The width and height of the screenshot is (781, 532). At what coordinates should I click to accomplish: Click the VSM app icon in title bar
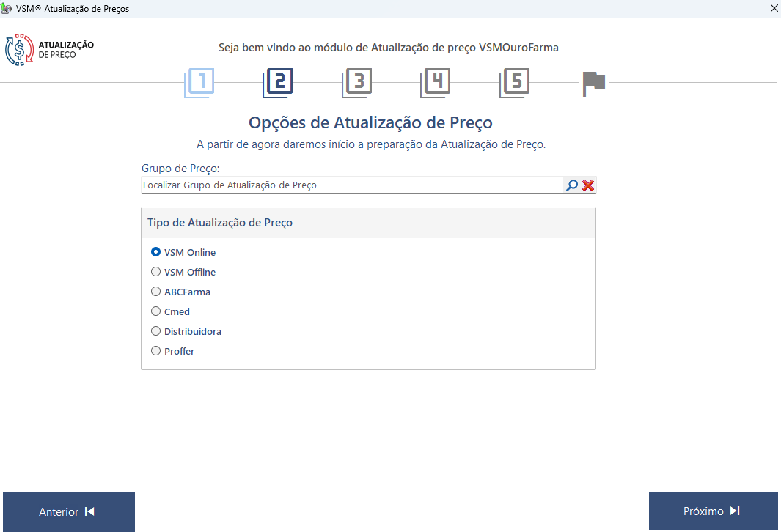pyautogui.click(x=7, y=8)
